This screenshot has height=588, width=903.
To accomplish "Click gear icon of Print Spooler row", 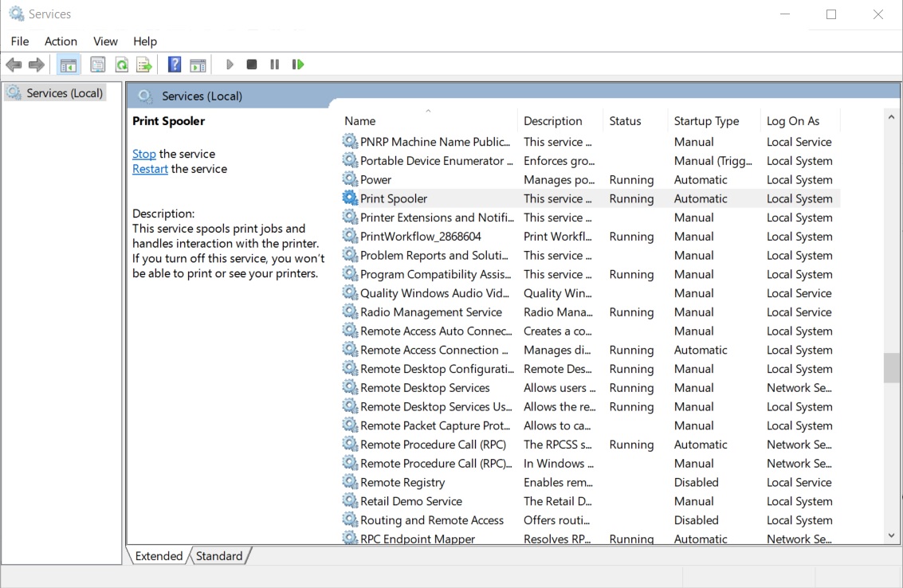I will pyautogui.click(x=350, y=198).
